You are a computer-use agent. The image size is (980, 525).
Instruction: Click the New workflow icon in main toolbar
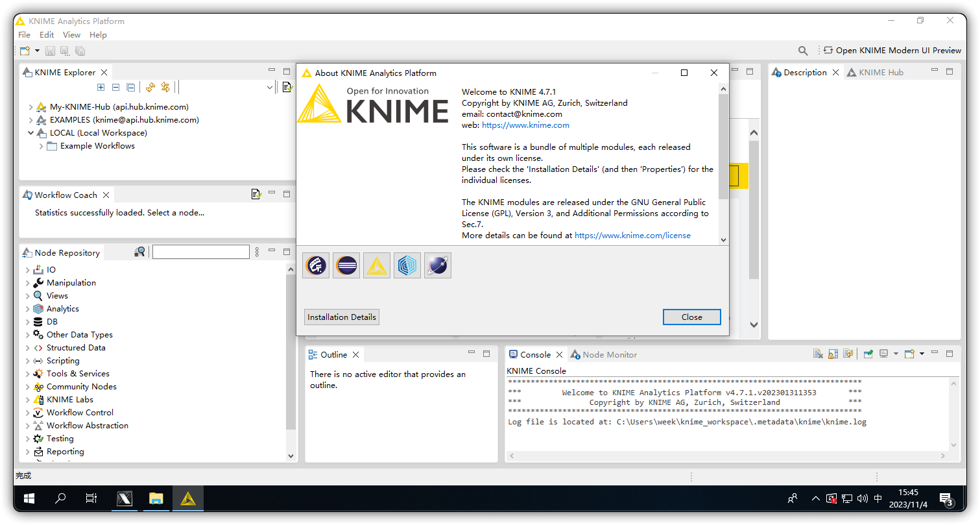(x=25, y=51)
